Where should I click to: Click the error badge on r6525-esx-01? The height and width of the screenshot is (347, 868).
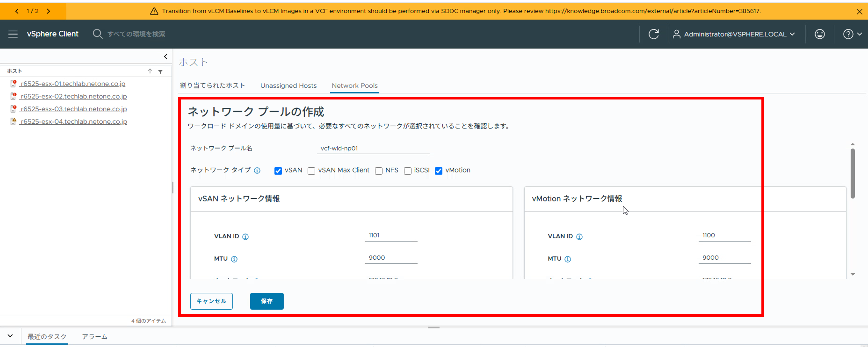(x=14, y=82)
